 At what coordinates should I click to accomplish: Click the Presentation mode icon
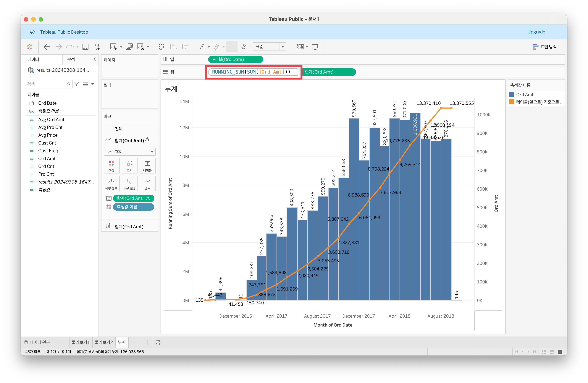coord(315,47)
